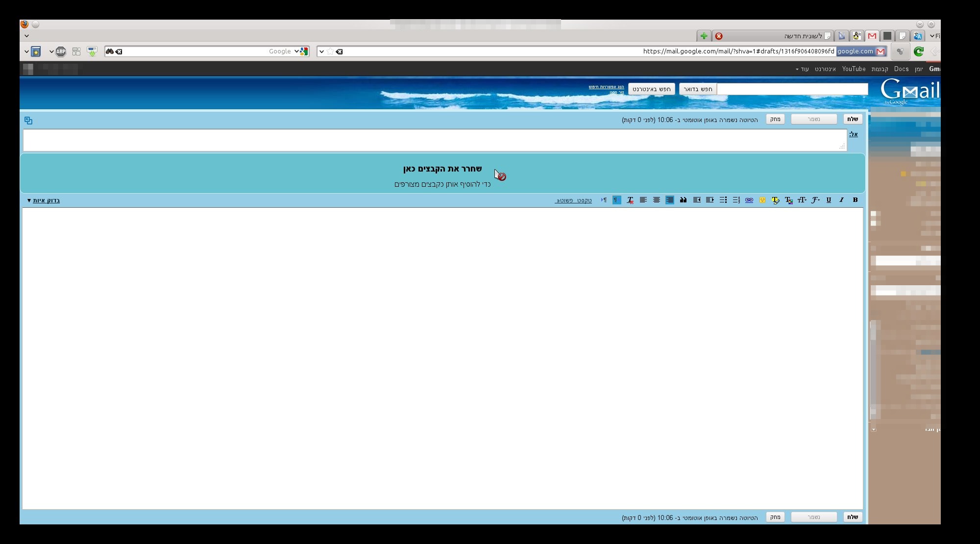Insert a hyperlink in the message
Viewport: 980px width, 544px height.
(x=749, y=200)
